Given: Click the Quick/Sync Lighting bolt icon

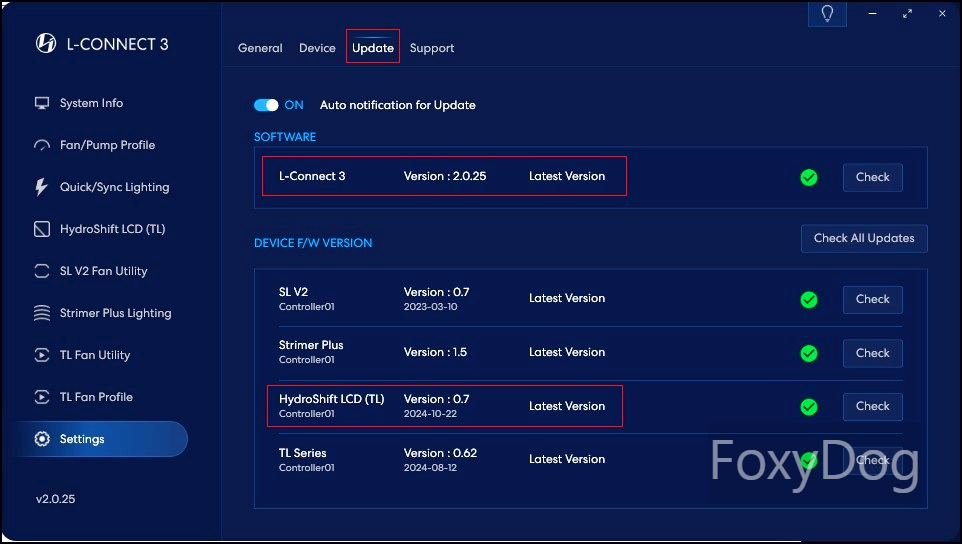Looking at the screenshot, I should pos(41,187).
